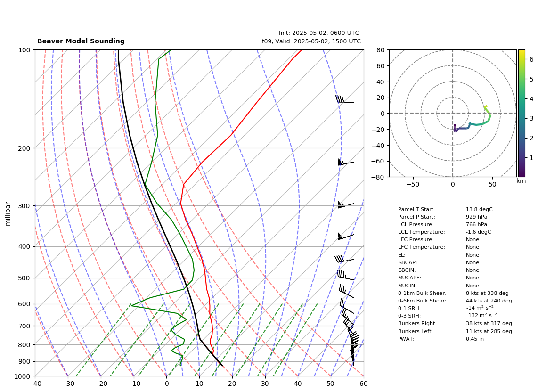The height and width of the screenshot is (392, 538).
Task: Click the '0-3 SRH:' label
Action: [409, 316]
